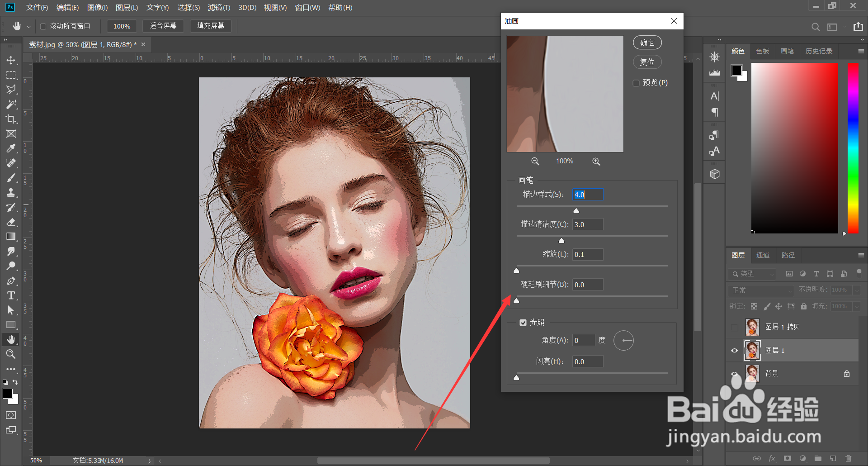Viewport: 868px width, 466px height.
Task: Switch to the 通道 tab
Action: click(763, 256)
